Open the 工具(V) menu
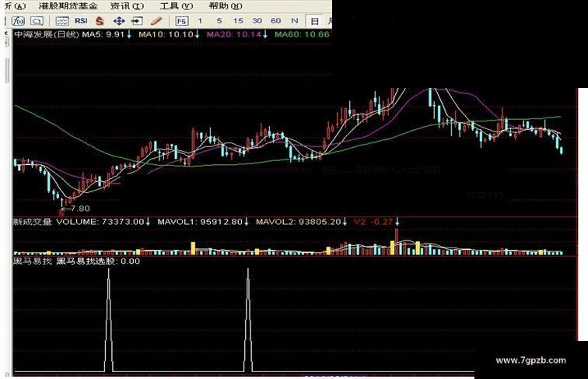This screenshot has height=379, width=588. tap(177, 6)
